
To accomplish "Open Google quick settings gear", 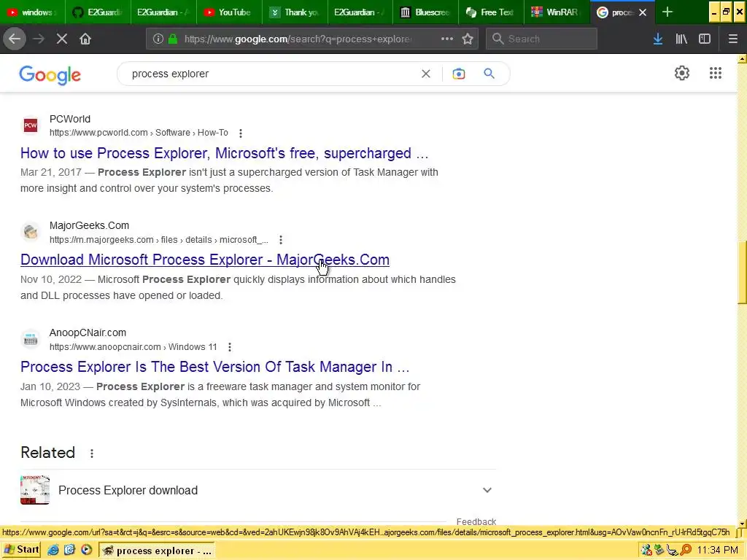I will pos(682,73).
